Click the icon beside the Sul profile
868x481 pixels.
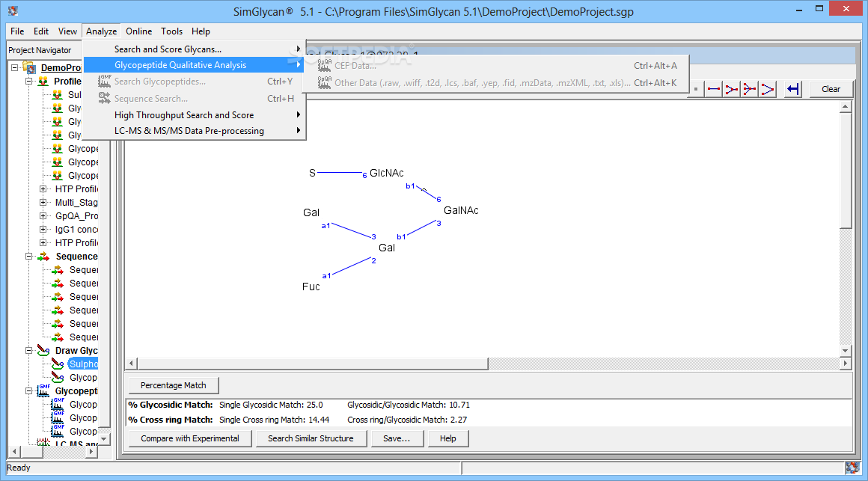(x=57, y=95)
